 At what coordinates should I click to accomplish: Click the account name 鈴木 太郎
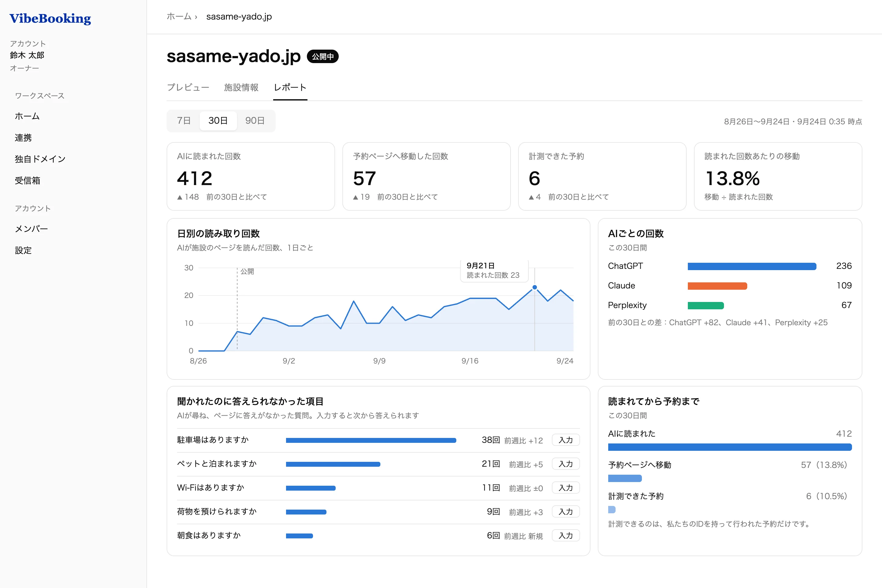click(x=27, y=55)
